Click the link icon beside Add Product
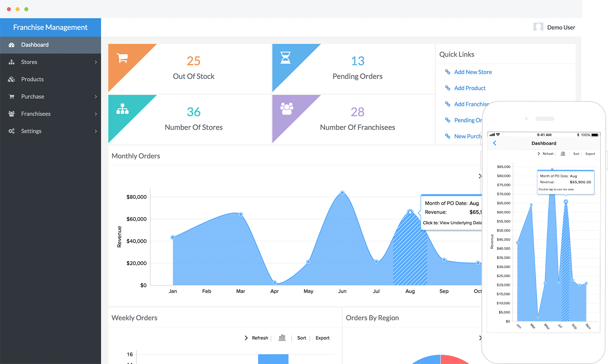 pyautogui.click(x=448, y=88)
